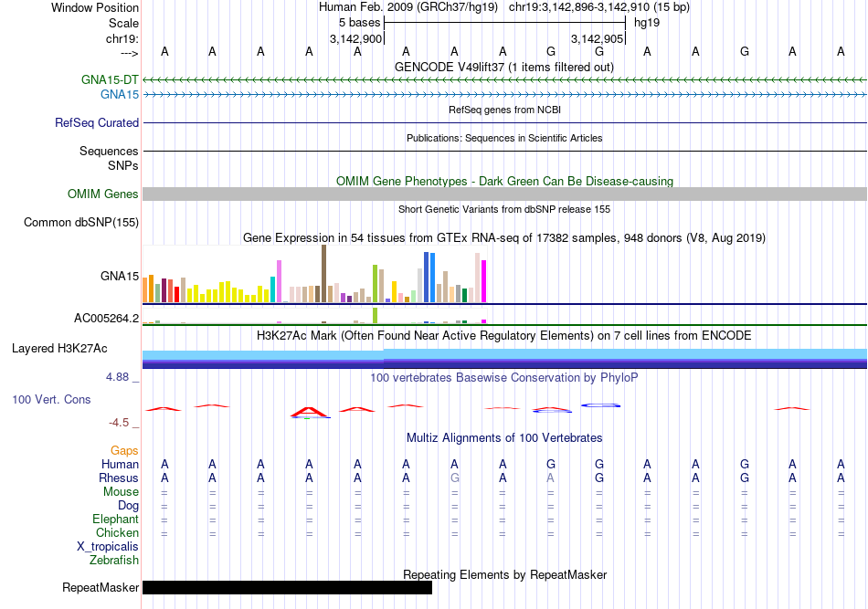Click OMIM Gene Phenotypes track title
Image resolution: width=868 pixels, height=609 pixels.
click(x=505, y=182)
